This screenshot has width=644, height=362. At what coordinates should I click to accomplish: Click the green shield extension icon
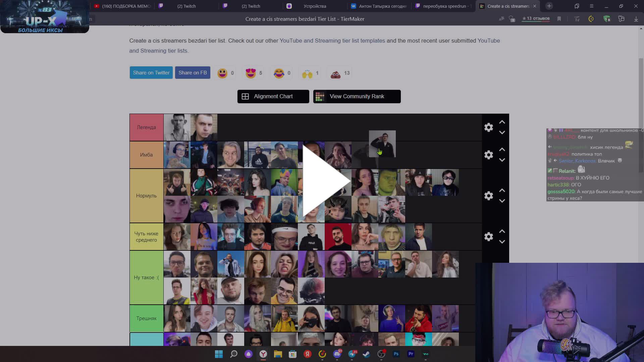(607, 19)
